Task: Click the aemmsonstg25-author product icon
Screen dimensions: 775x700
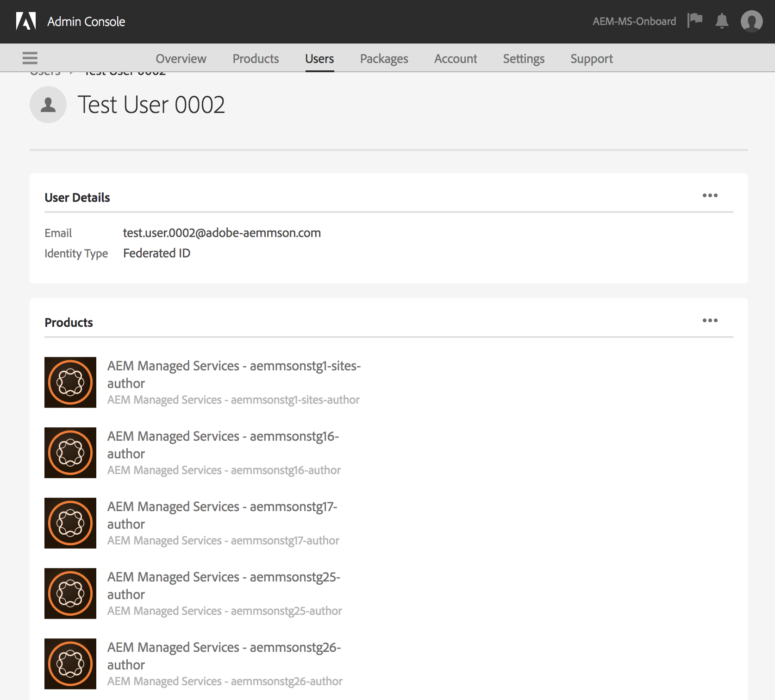Action: tap(70, 594)
